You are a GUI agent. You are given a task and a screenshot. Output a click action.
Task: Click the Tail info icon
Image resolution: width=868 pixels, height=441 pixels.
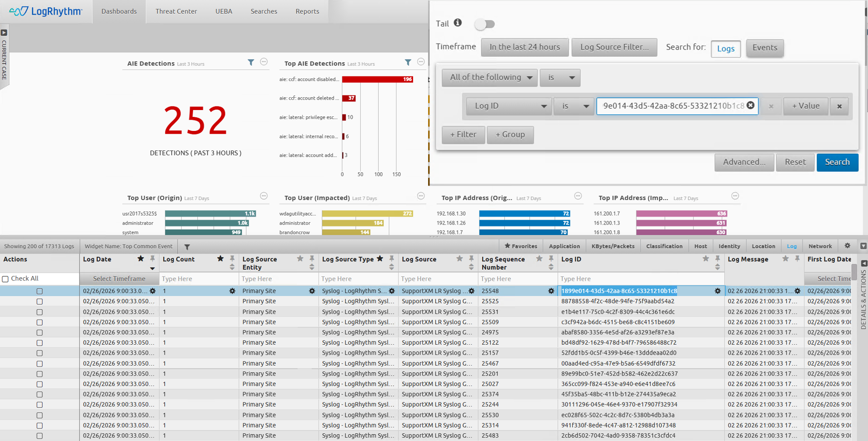tap(458, 23)
